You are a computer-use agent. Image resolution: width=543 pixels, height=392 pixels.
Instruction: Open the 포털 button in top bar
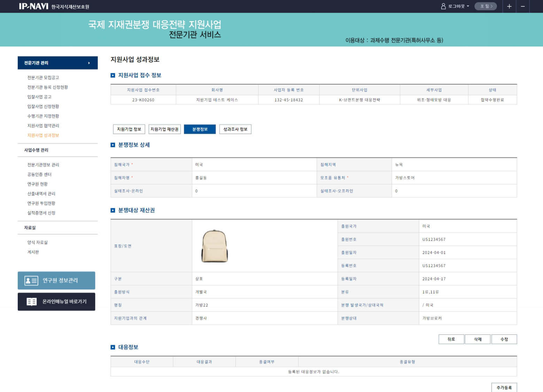[x=486, y=6]
